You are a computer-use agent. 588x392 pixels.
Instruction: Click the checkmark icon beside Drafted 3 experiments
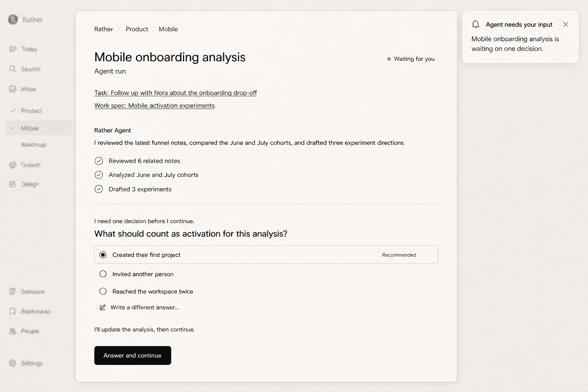[x=99, y=189]
